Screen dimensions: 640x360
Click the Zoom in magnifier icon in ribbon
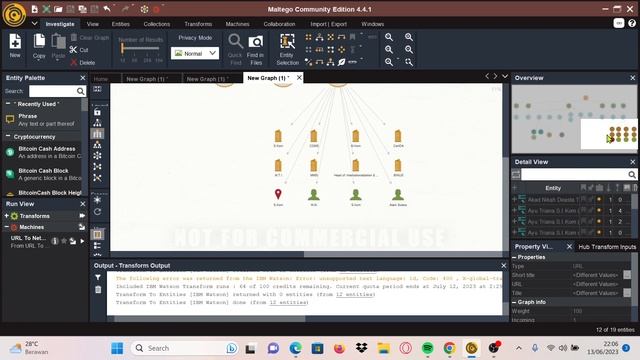[x=409, y=37]
